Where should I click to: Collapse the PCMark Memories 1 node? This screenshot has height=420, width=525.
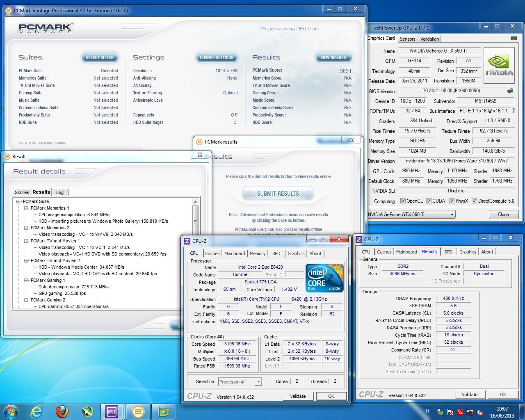point(26,208)
